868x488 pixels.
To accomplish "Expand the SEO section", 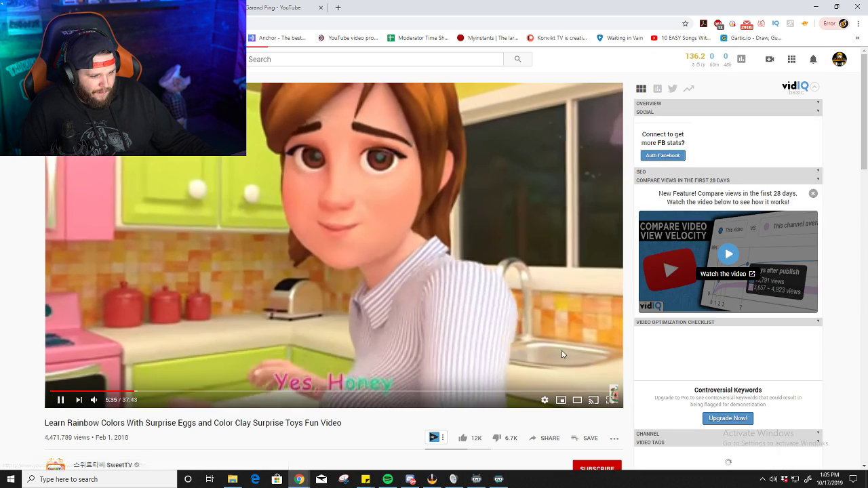I will coord(728,171).
